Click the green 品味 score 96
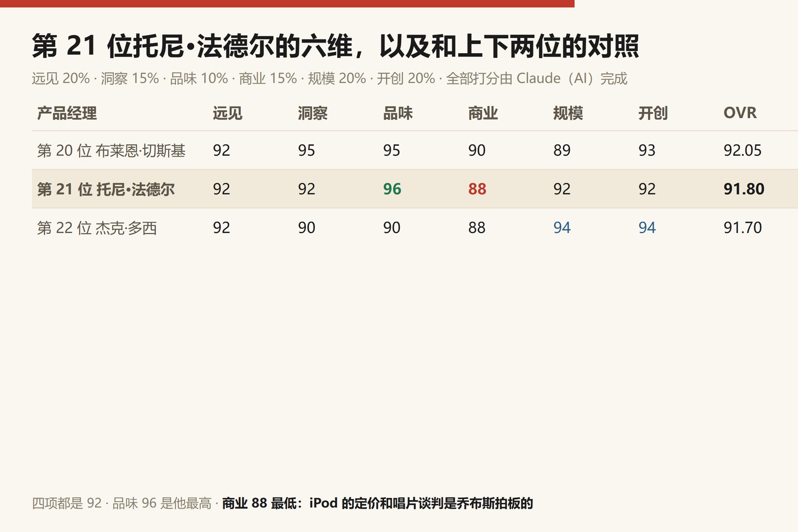Viewport: 798px width, 532px height. tap(392, 189)
